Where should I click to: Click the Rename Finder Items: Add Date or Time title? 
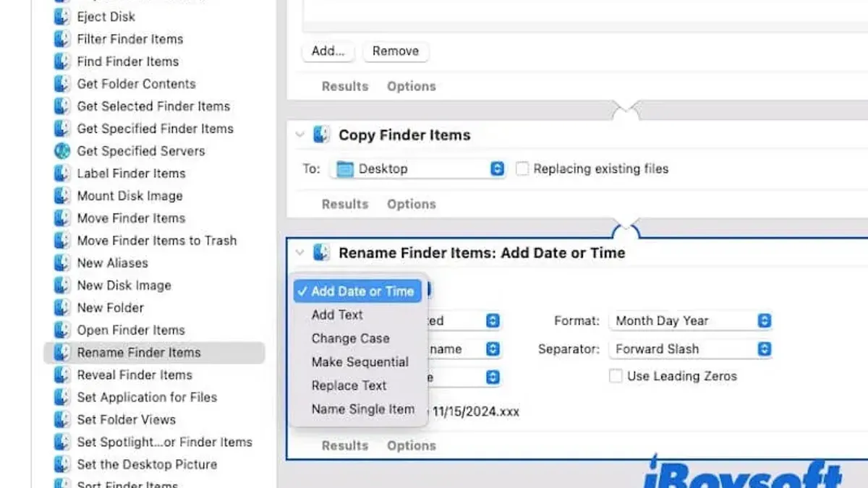482,253
